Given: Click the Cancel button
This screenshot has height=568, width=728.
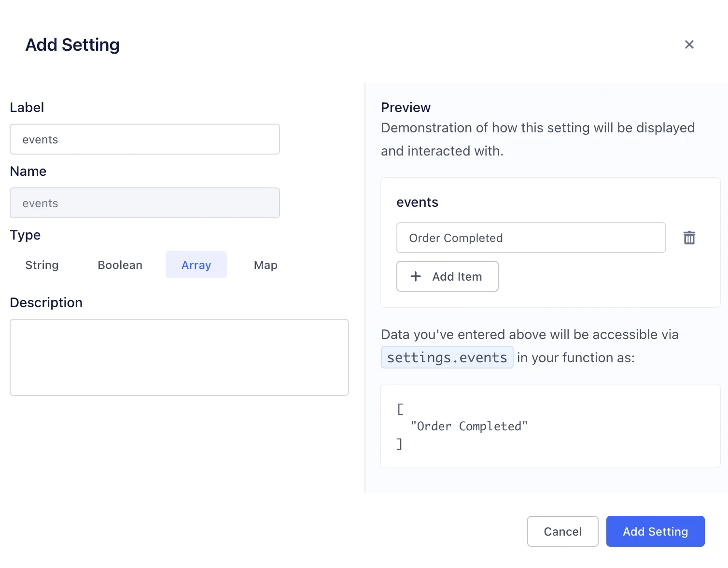Looking at the screenshot, I should click(562, 531).
